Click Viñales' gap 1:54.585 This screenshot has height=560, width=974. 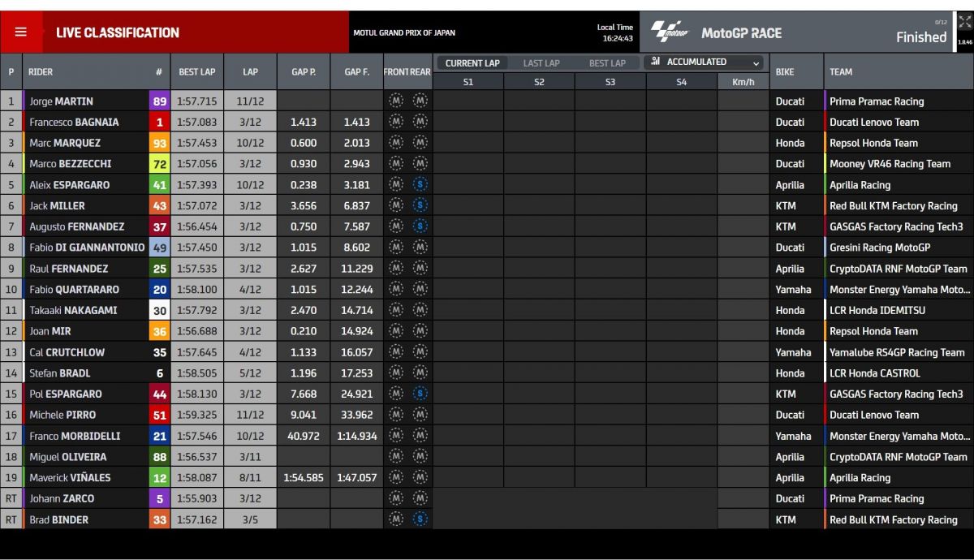tap(304, 478)
